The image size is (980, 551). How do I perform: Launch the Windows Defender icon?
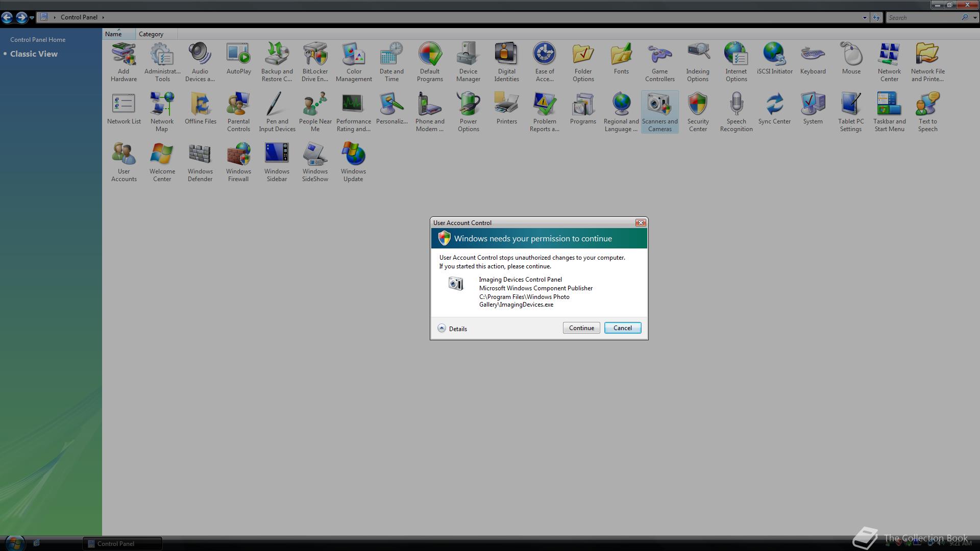200,162
